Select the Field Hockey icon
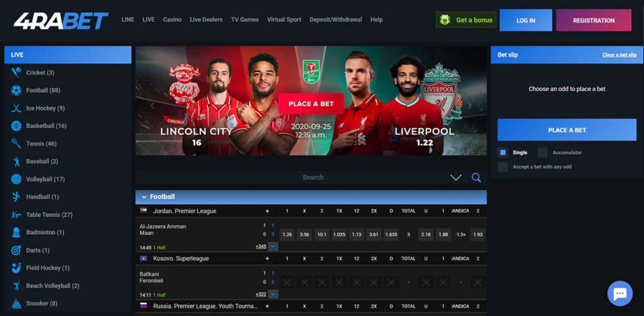 pos(16,268)
